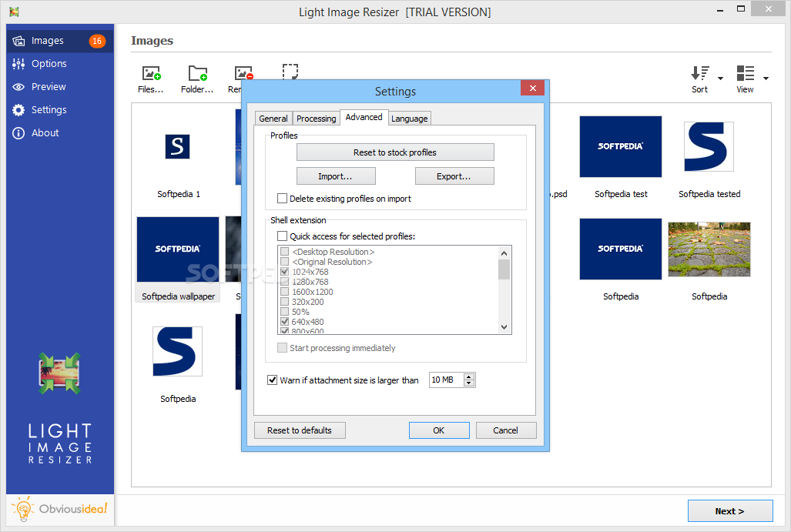Image resolution: width=791 pixels, height=532 pixels.
Task: Confirm settings with OK button
Action: (x=439, y=430)
